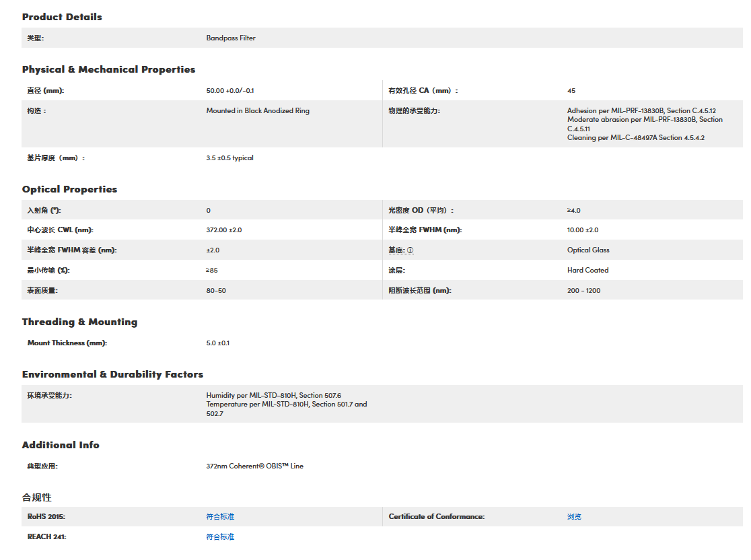
Task: Click the Bandpass Filter type value
Action: coord(231,38)
